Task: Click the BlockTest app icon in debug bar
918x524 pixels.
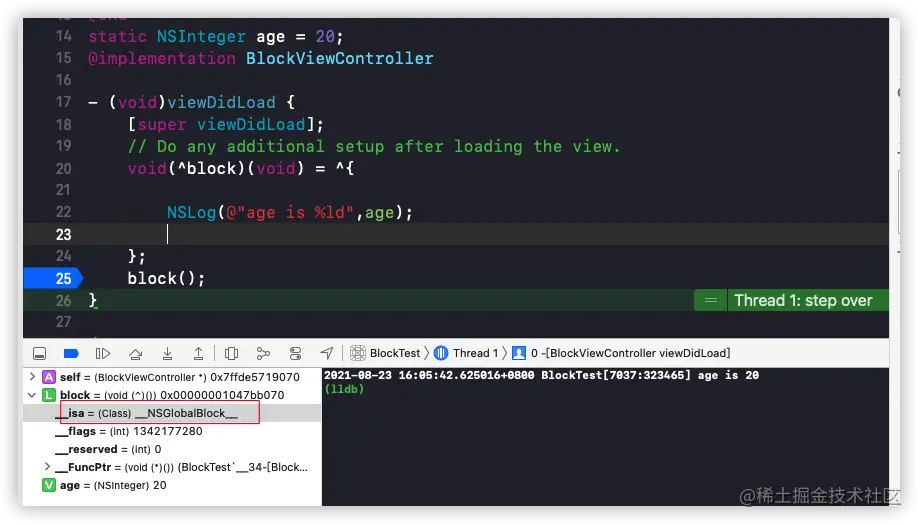Action: pyautogui.click(x=358, y=353)
